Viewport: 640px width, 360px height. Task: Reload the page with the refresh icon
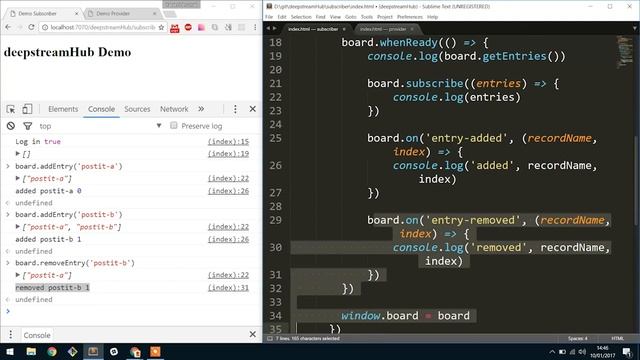[x=31, y=27]
